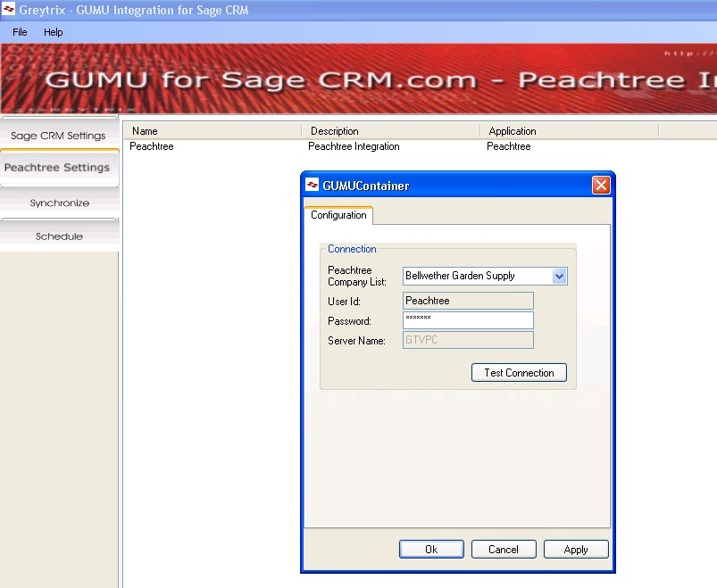The height and width of the screenshot is (588, 717).
Task: Click the GUMUContainer title bar icon
Action: click(312, 185)
